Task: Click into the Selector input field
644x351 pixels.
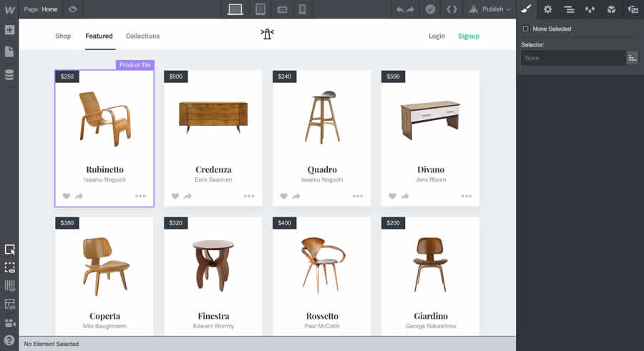Action: [x=572, y=58]
